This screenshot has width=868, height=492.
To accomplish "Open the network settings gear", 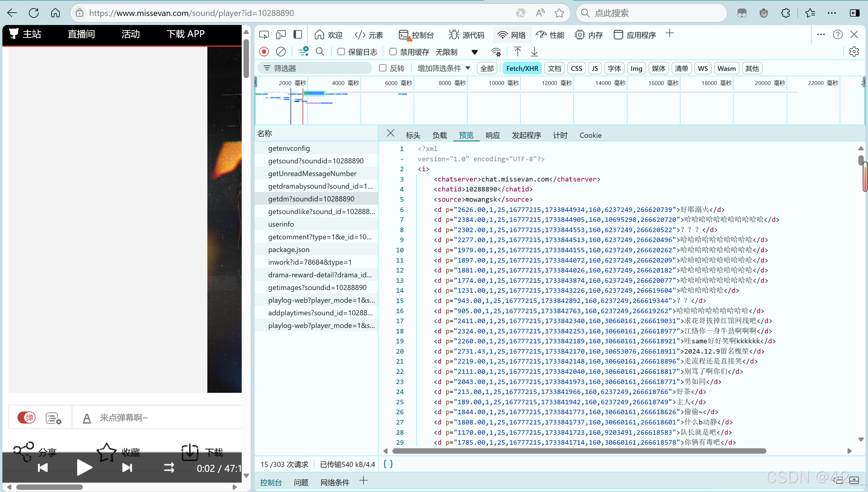I will click(x=854, y=52).
